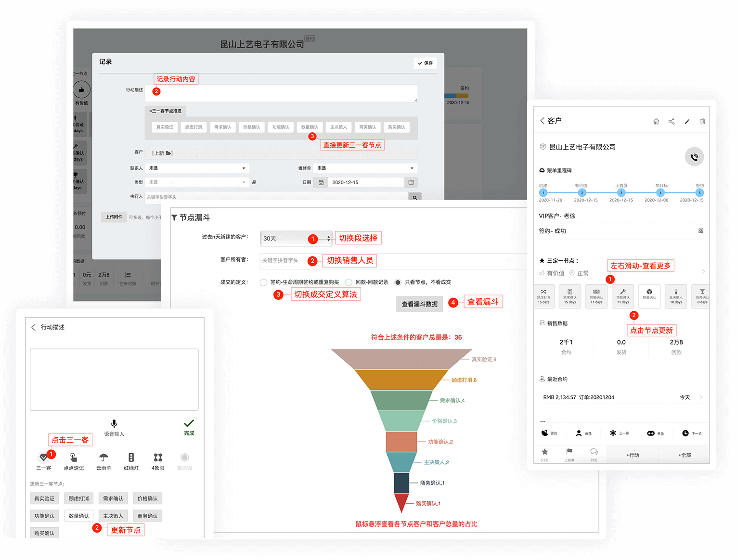The width and height of the screenshot is (737, 560).
Task: Click the orange 顾虑打消 funnel segment
Action: tap(401, 380)
